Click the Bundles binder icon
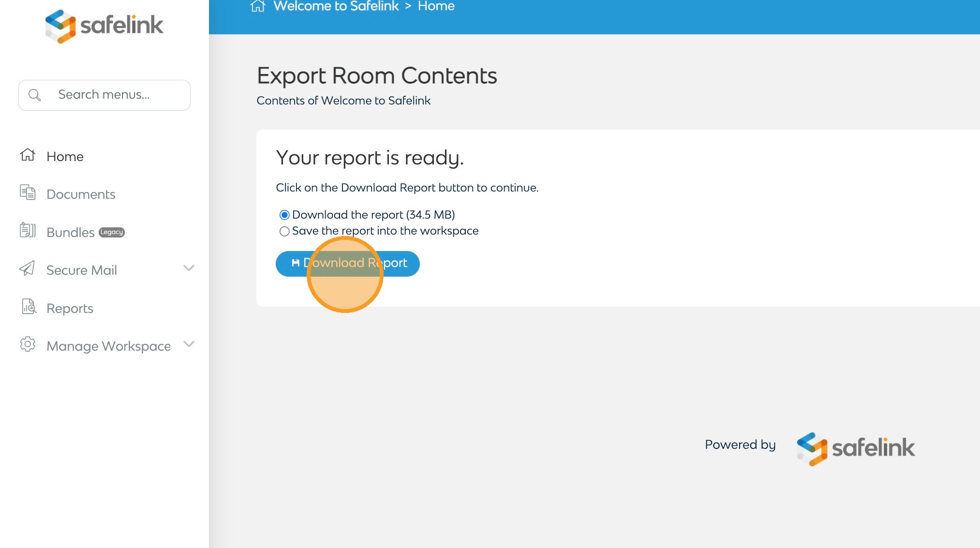Image resolution: width=980 pixels, height=548 pixels. 28,230
